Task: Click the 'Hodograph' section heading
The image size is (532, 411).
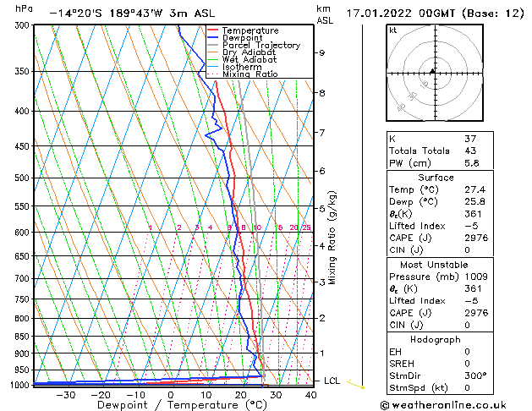Action: pyautogui.click(x=436, y=340)
